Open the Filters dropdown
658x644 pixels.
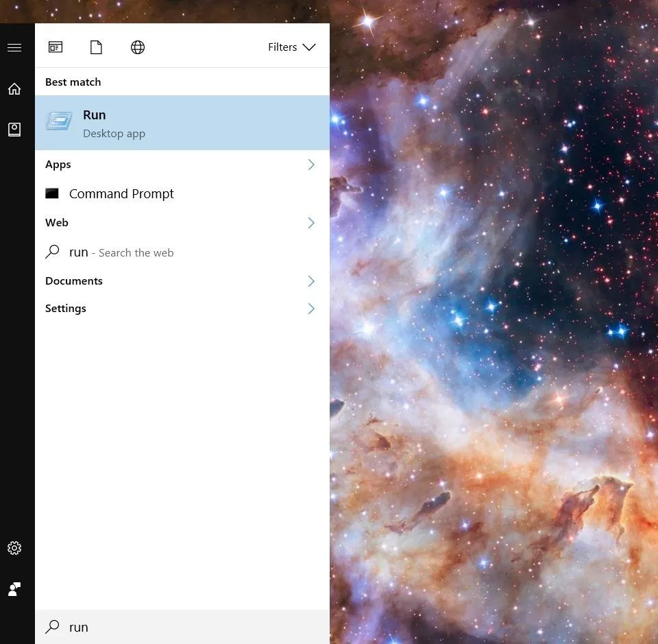point(292,47)
